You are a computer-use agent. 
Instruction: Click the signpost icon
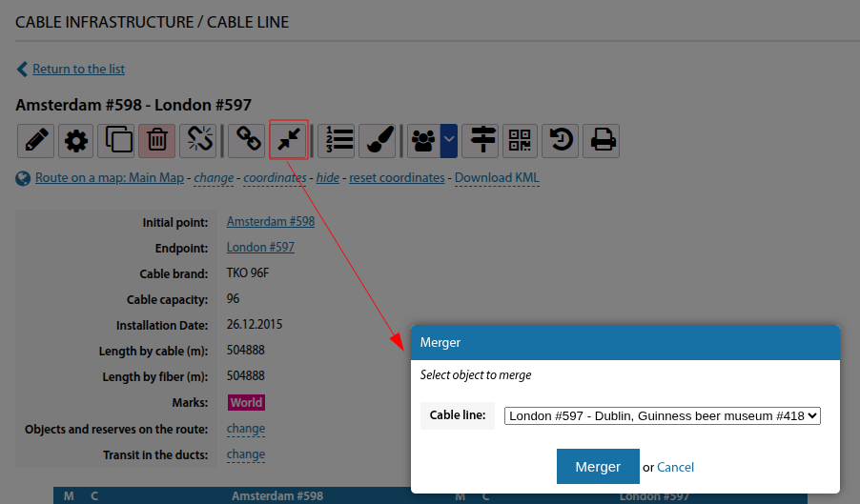coord(483,140)
